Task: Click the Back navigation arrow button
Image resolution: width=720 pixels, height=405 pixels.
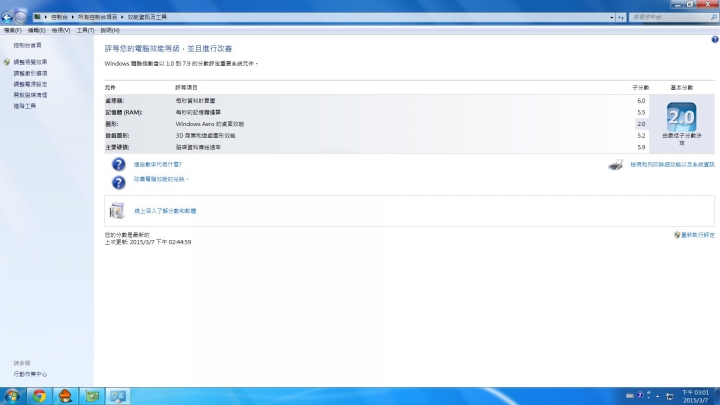Action: [7, 17]
